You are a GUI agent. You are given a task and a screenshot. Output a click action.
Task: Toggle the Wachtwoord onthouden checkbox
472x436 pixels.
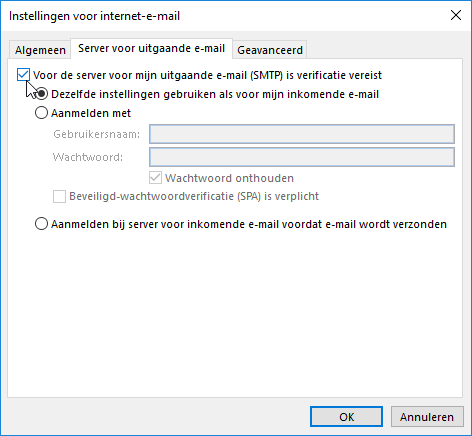tap(155, 178)
